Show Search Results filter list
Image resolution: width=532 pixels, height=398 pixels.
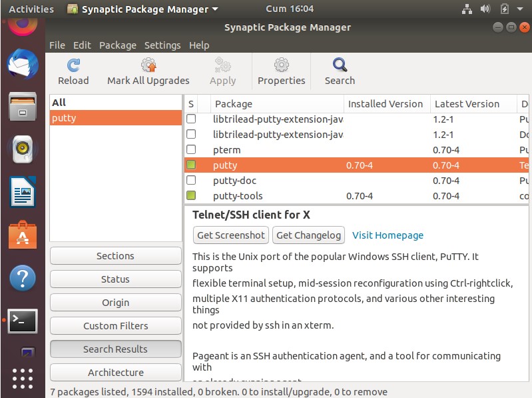[115, 349]
